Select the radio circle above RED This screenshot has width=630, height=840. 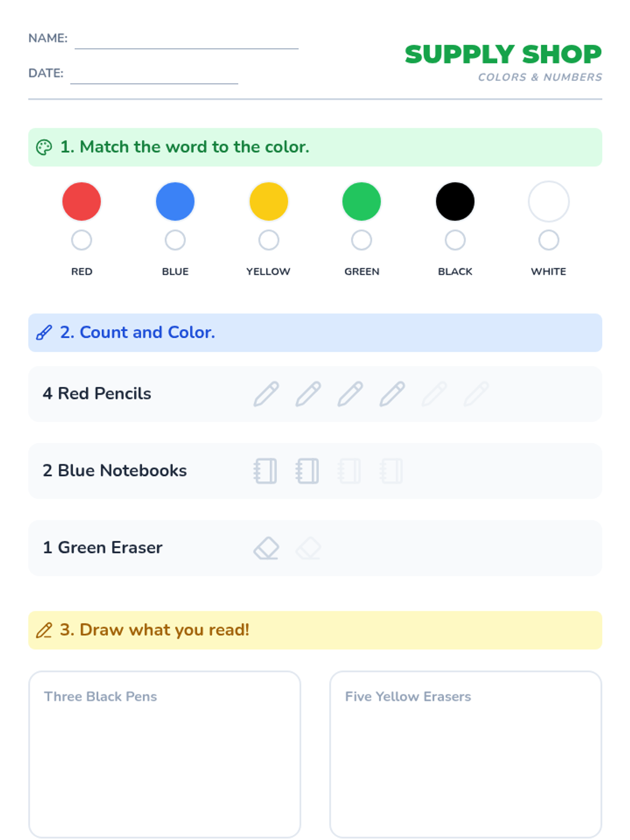81,240
